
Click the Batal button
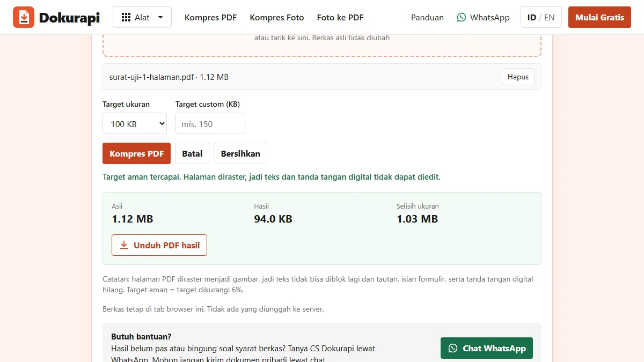(x=192, y=153)
